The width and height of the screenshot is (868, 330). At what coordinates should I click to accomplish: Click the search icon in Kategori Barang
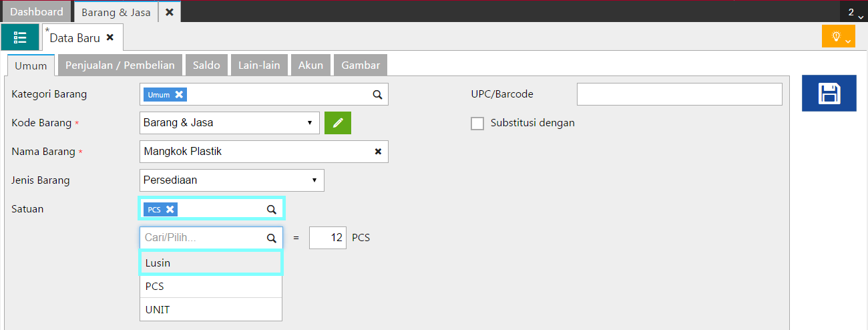(x=377, y=95)
